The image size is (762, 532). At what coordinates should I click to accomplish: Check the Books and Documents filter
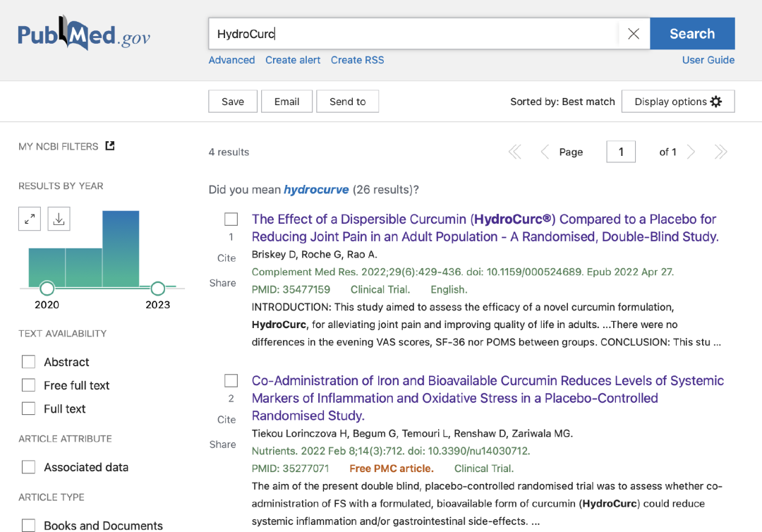[x=29, y=525]
